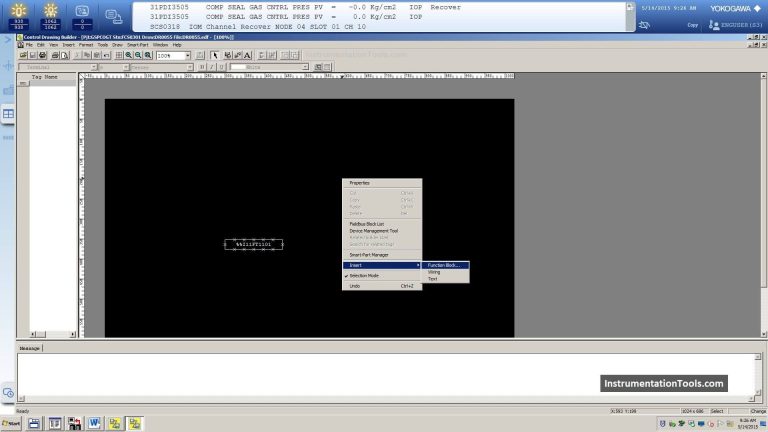Open Microsoft Word from the taskbar
This screenshot has height=432, width=768.
point(95,423)
